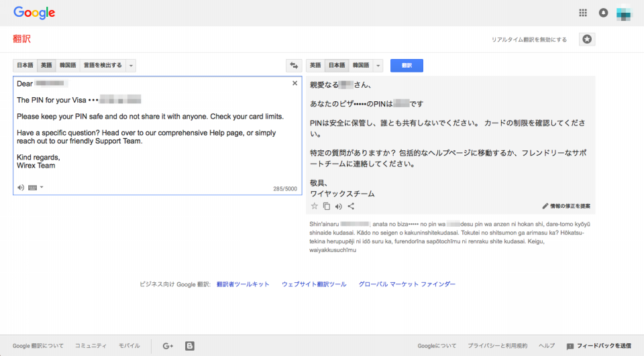Viewport: 644px width, 356px height.
Task: Click the 'Wirex Team' source line
Action: 36,166
